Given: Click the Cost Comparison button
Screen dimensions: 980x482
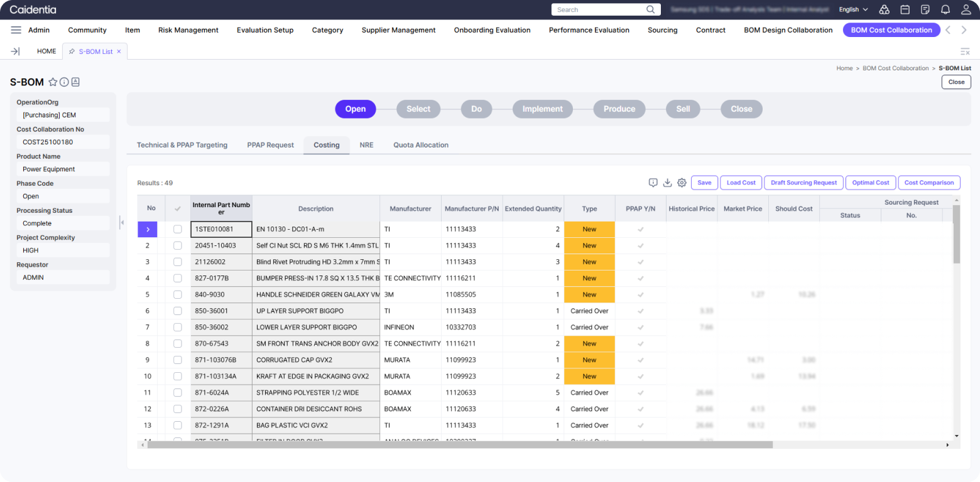Looking at the screenshot, I should (x=928, y=183).
